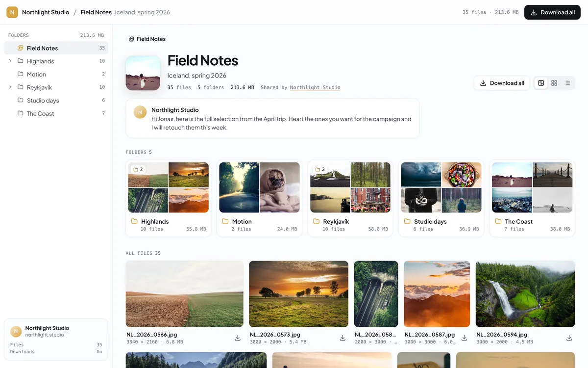Open the Motion folder card
588x368 pixels.
(259, 198)
